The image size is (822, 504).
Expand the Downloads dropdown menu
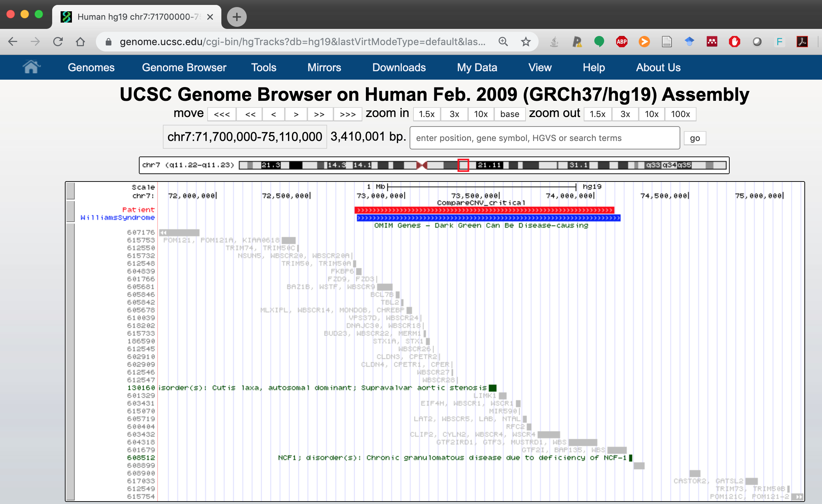pyautogui.click(x=399, y=67)
